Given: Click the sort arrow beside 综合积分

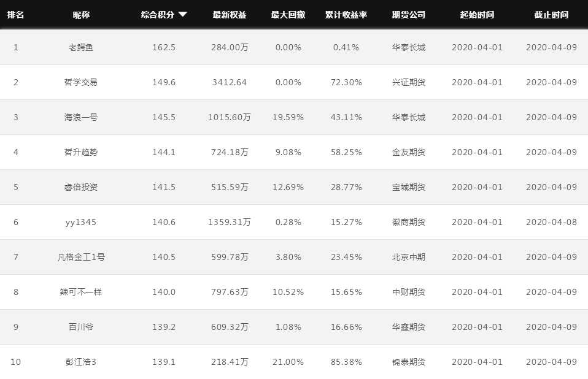Looking at the screenshot, I should (183, 15).
